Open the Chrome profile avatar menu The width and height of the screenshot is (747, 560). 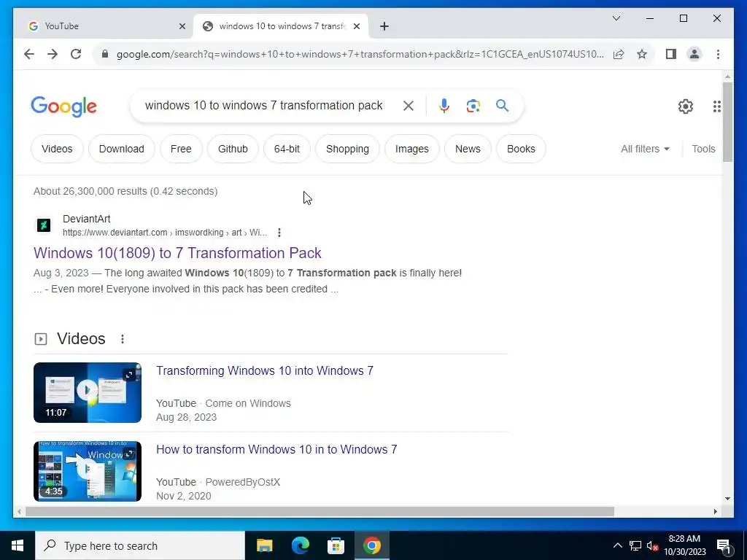pos(694,54)
